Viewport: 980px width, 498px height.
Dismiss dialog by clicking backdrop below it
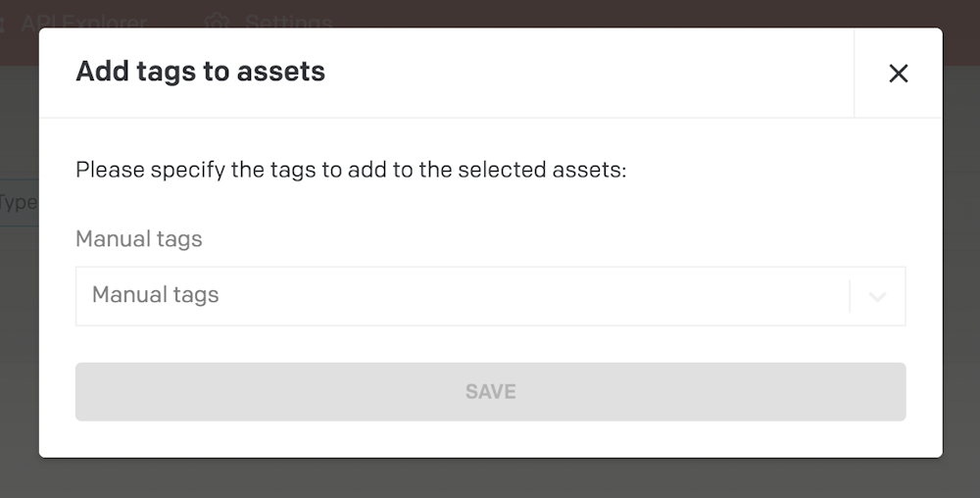click(x=490, y=478)
